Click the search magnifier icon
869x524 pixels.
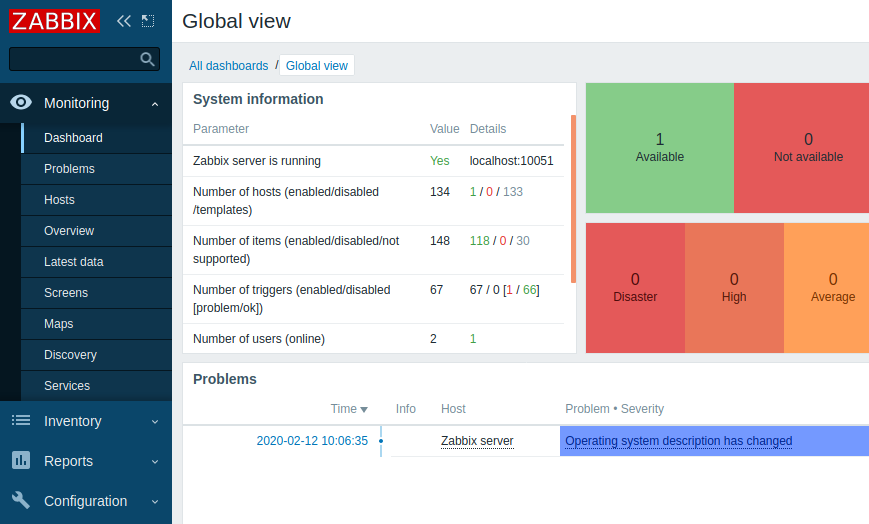tap(147, 59)
